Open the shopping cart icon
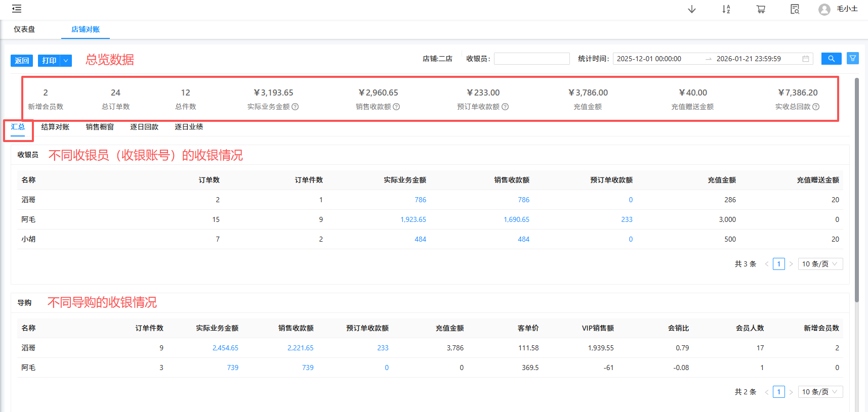Viewport: 868px width, 412px height. [x=760, y=9]
